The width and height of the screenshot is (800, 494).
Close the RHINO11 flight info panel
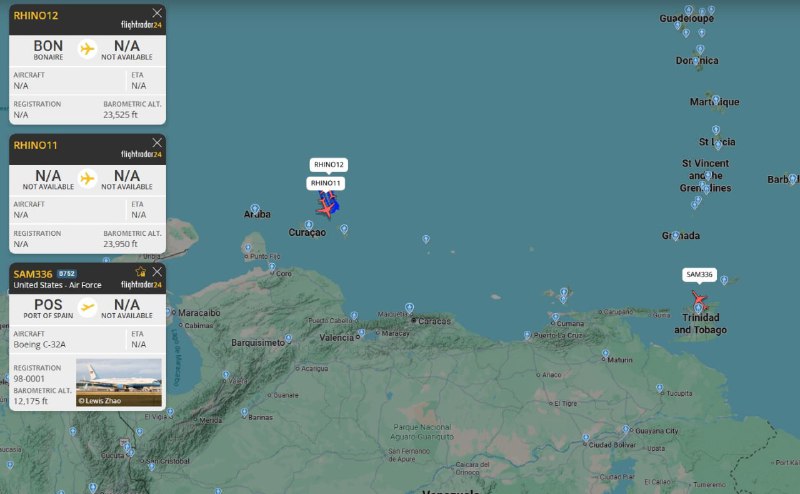tap(157, 143)
